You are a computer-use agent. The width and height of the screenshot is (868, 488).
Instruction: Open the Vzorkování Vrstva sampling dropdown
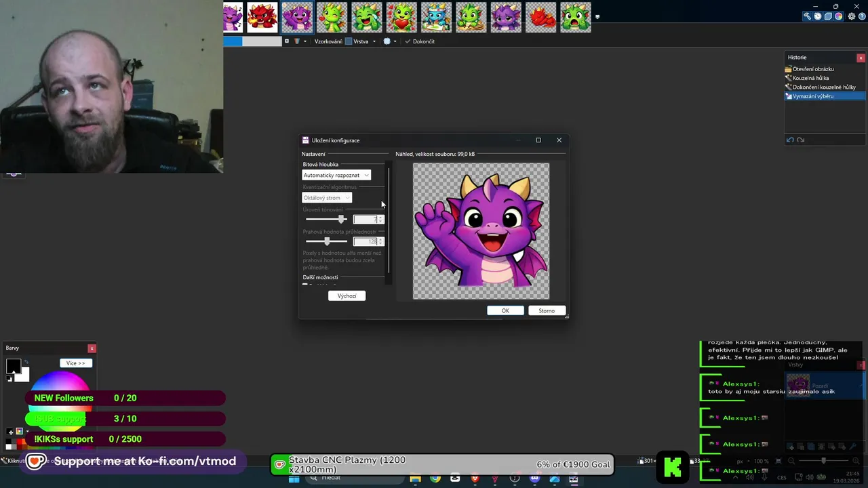(x=360, y=41)
